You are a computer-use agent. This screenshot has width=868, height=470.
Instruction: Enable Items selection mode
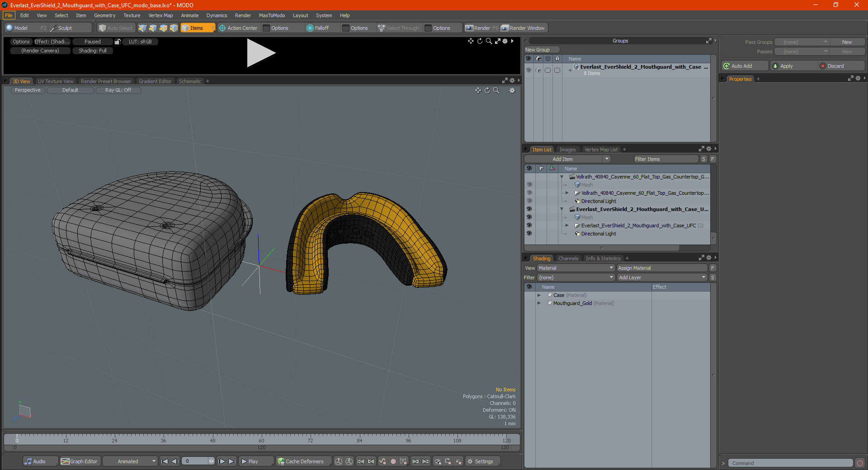198,28
